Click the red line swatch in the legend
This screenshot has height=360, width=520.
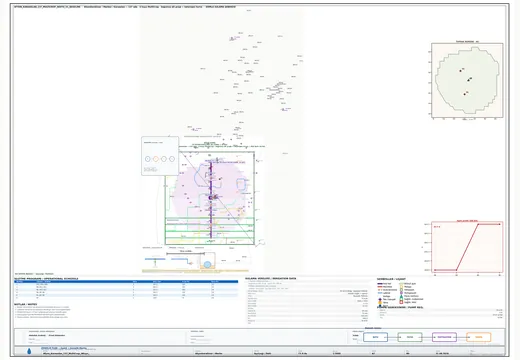tap(380, 287)
